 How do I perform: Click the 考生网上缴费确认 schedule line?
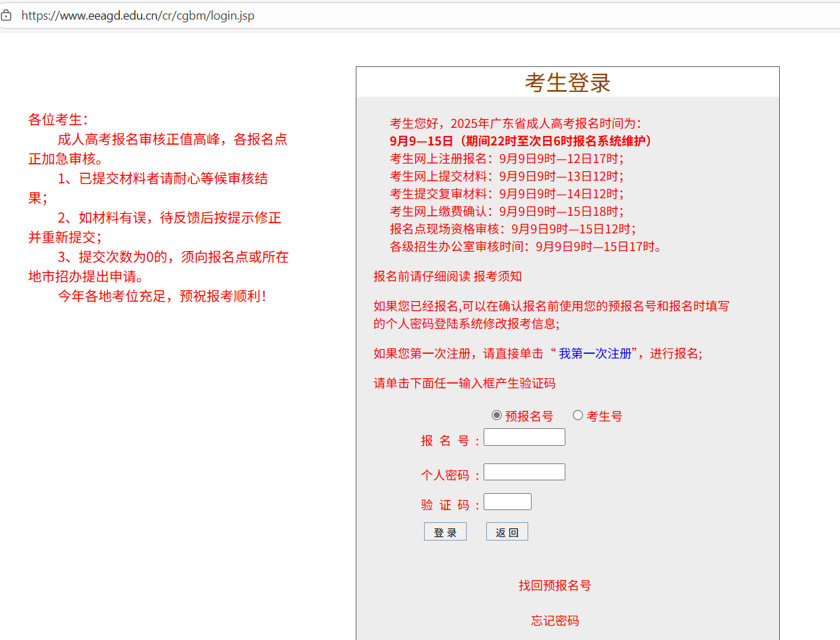(507, 212)
